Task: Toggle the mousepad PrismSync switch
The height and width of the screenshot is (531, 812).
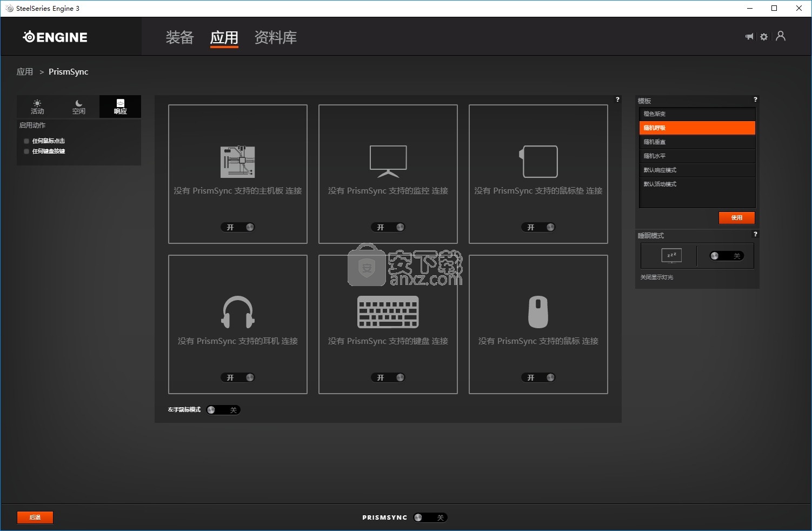Action: click(x=538, y=227)
